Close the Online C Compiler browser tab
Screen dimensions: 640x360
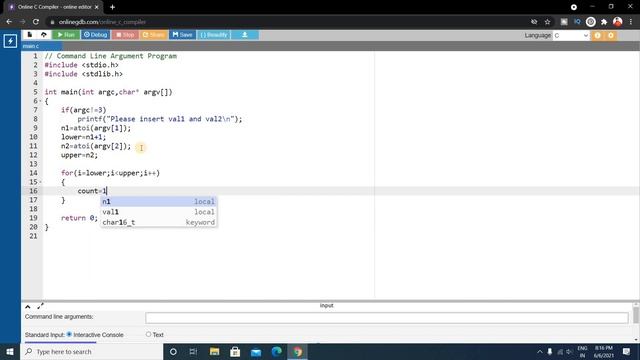tap(96, 7)
